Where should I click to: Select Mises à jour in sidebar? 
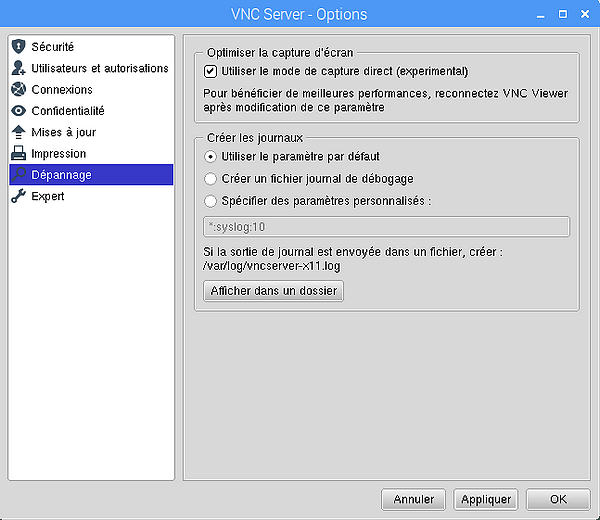(91, 132)
